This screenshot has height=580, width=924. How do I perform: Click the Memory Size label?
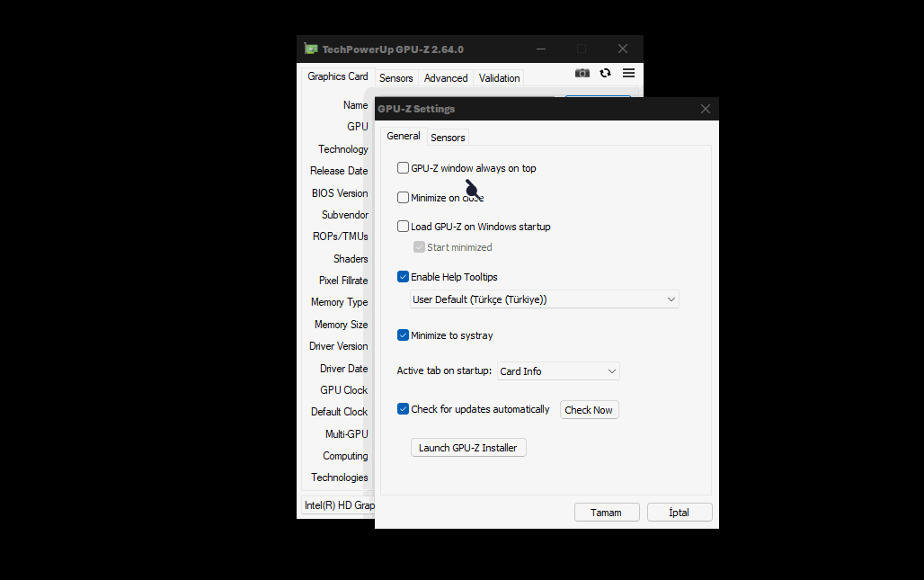click(x=341, y=325)
